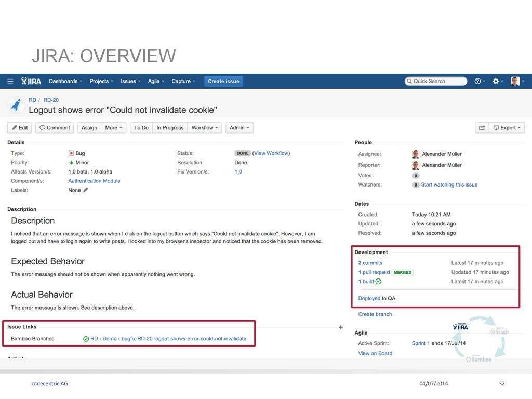The width and height of the screenshot is (532, 399).
Task: Open Fix Version 1.0 link
Action: [x=238, y=171]
